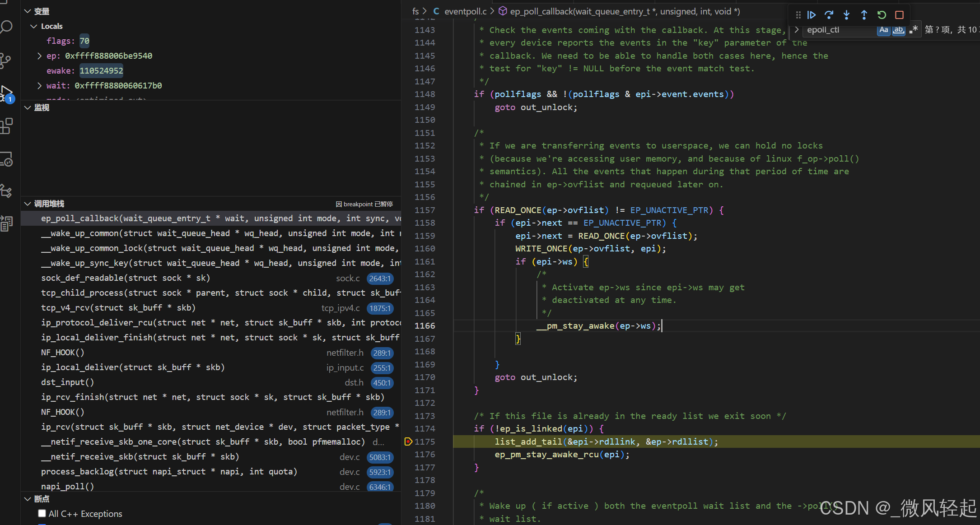The height and width of the screenshot is (525, 980).
Task: Click breakpoint marker at line 1175
Action: [408, 441]
